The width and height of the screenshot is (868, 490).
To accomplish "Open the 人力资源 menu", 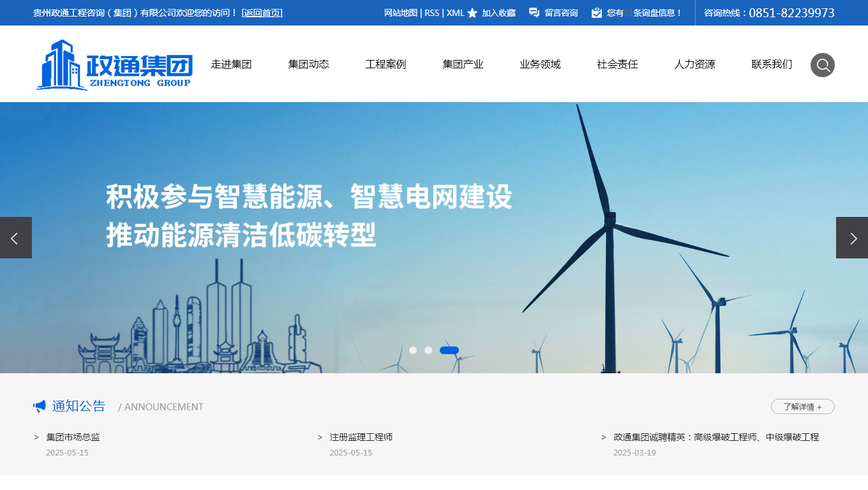I will coord(694,64).
